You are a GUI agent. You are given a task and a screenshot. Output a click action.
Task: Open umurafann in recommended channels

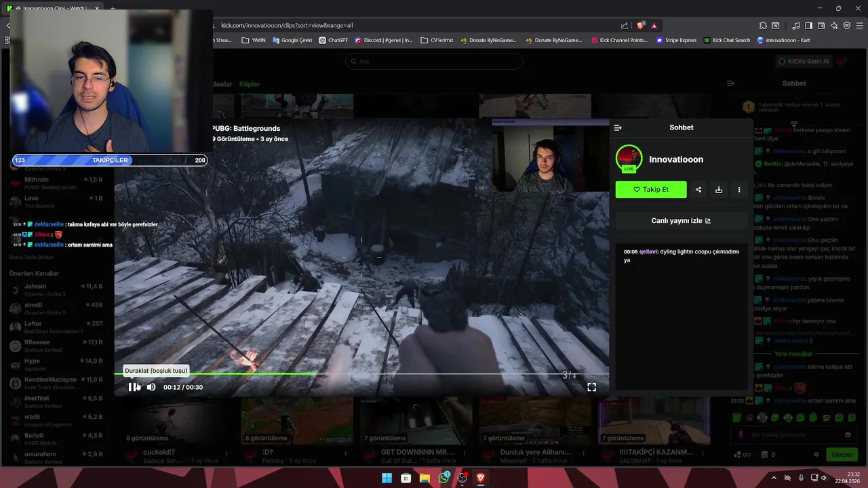tap(56, 457)
